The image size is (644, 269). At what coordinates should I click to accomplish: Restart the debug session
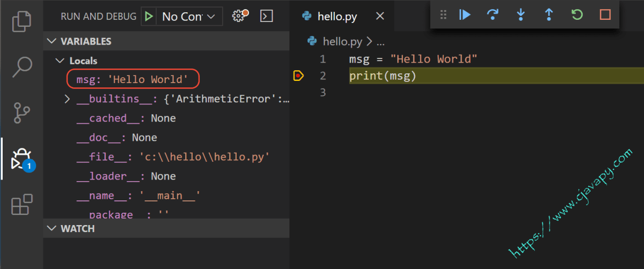pyautogui.click(x=577, y=15)
